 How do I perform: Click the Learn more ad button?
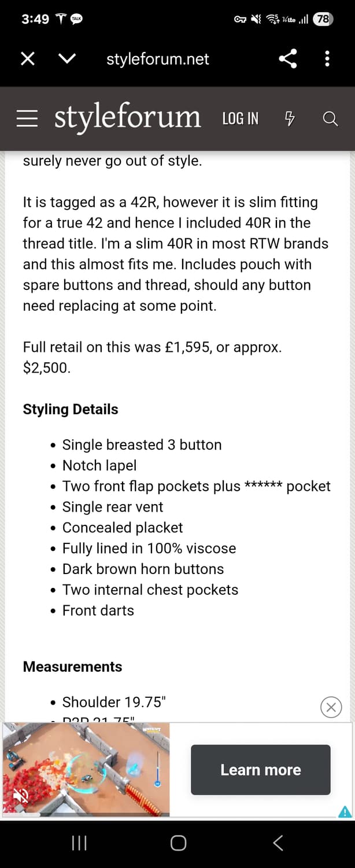261,770
